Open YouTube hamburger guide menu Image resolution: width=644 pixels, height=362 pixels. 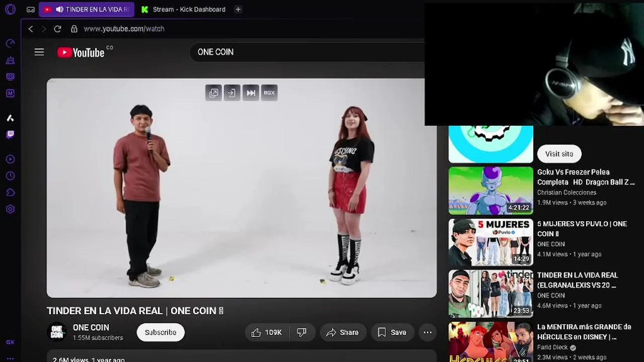39,52
